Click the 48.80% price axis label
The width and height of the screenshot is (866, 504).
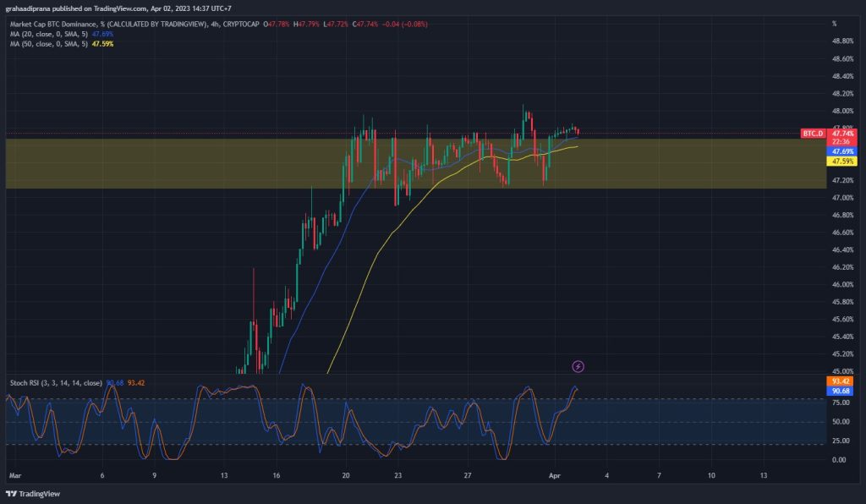843,41
